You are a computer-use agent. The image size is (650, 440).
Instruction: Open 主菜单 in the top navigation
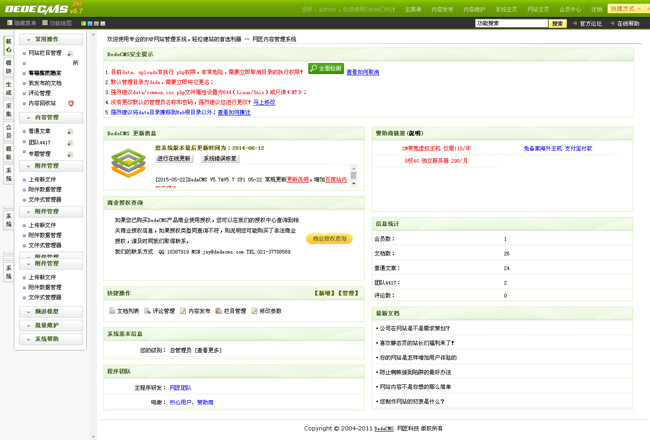click(x=413, y=9)
